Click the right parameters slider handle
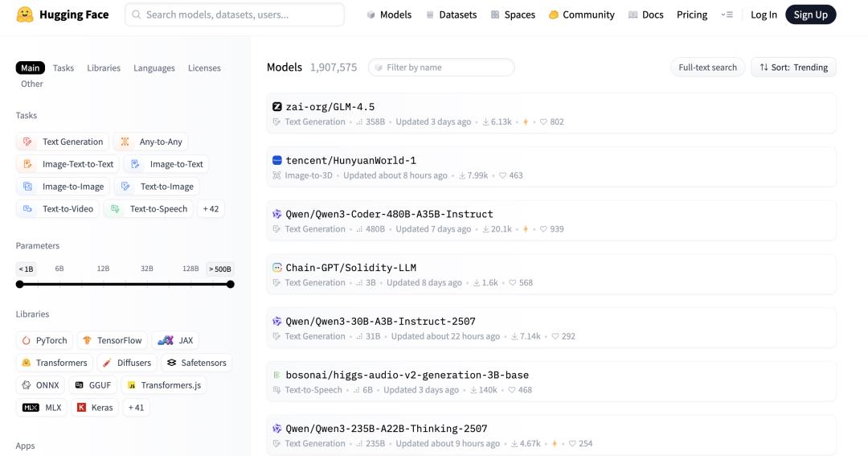This screenshot has width=868, height=456. 231,284
